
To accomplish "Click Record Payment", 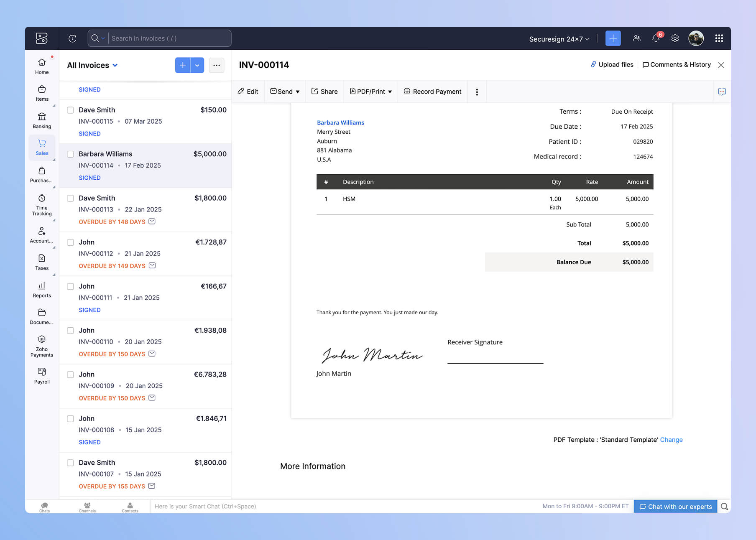I will coord(432,92).
